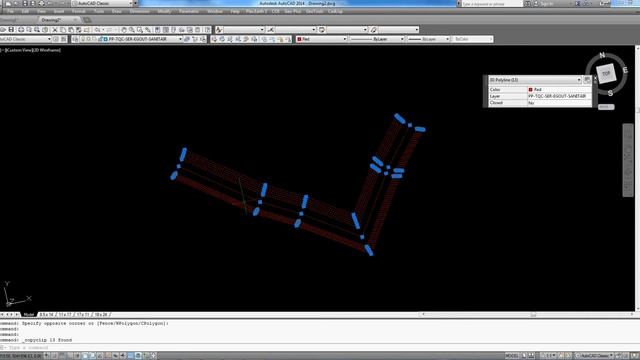This screenshot has height=360, width=640.
Task: Open the File menu
Action: coord(11,11)
